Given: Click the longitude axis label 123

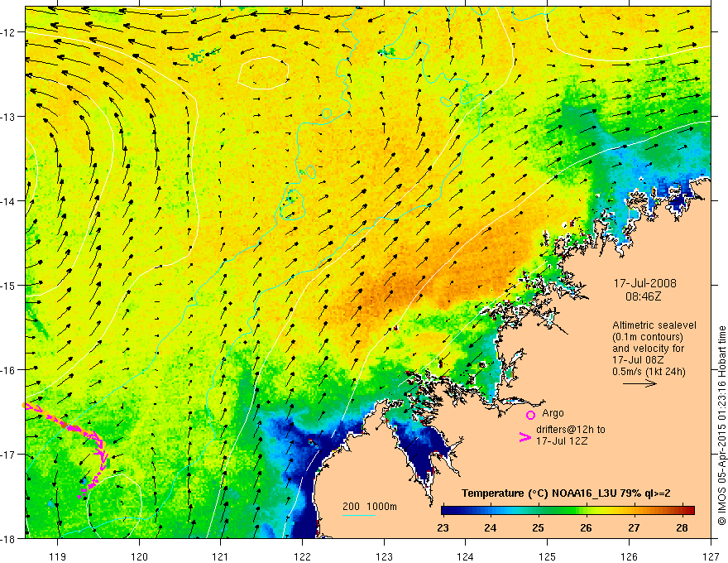Looking at the screenshot, I should pyautogui.click(x=384, y=556).
